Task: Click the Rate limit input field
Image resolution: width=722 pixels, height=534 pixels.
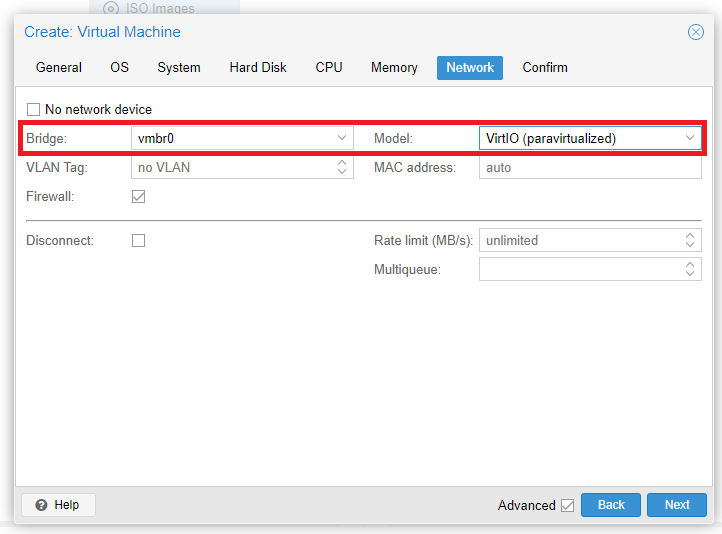Action: (x=590, y=240)
